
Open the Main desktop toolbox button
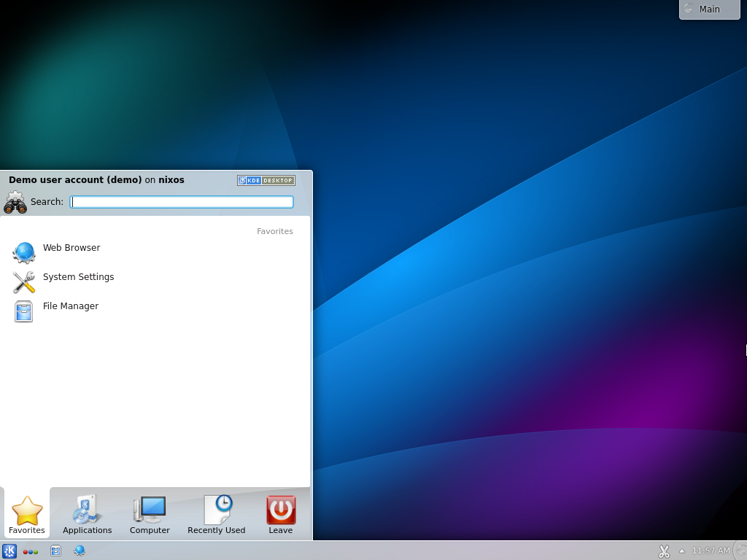pyautogui.click(x=709, y=9)
